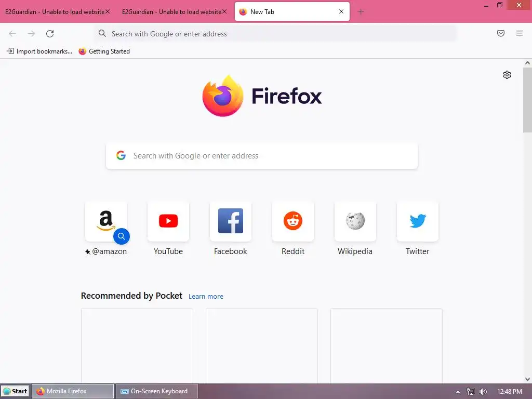Click the back navigation arrow

[12, 34]
